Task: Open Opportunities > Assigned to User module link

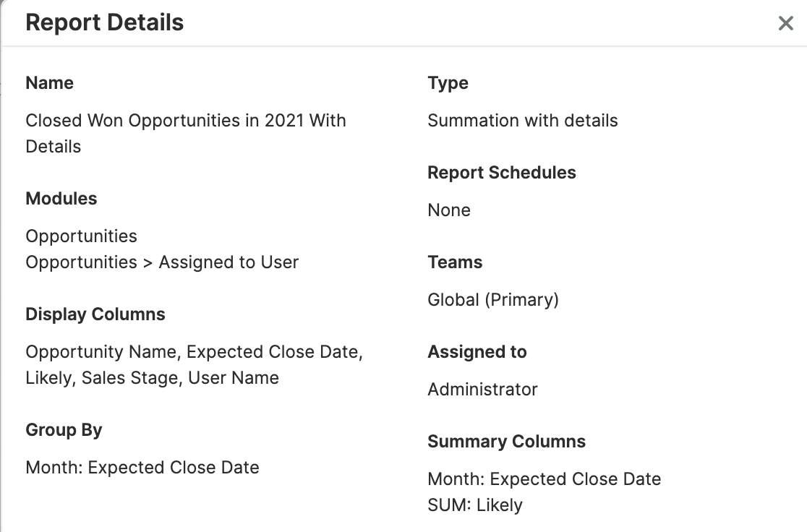Action: 161,262
